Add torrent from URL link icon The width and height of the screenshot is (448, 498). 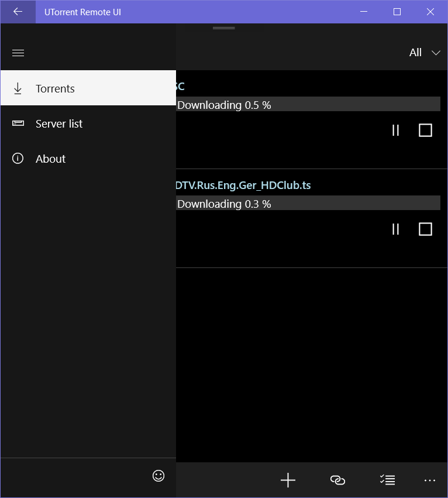[337, 480]
